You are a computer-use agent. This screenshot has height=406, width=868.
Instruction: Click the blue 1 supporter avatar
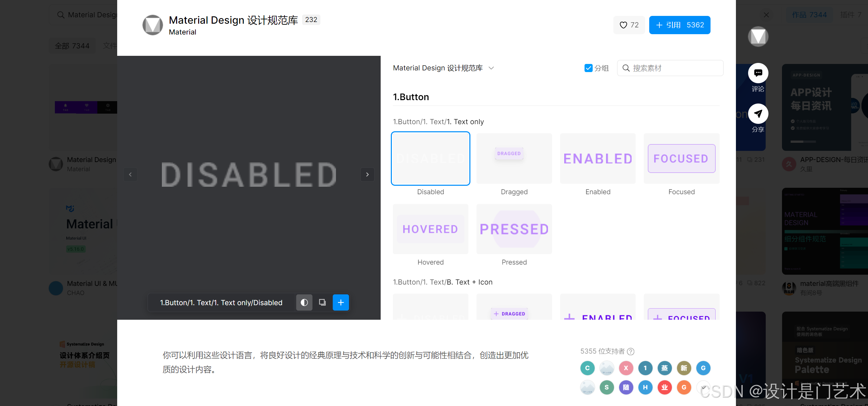coord(645,368)
